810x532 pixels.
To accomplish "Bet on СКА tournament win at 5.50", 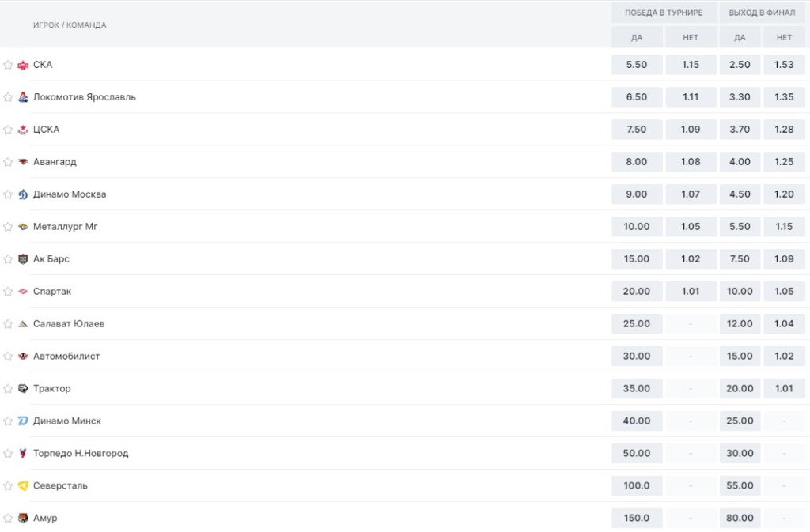I will 637,65.
